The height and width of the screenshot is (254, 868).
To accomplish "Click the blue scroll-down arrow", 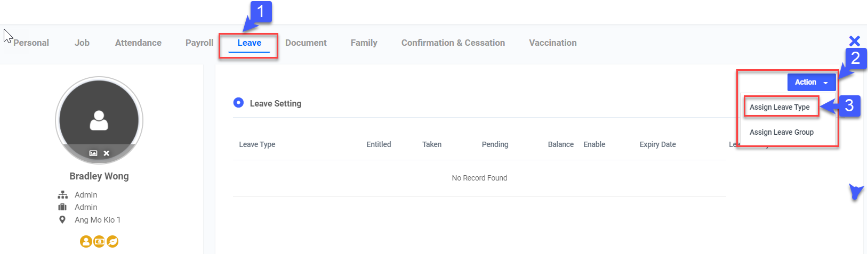I will (855, 192).
